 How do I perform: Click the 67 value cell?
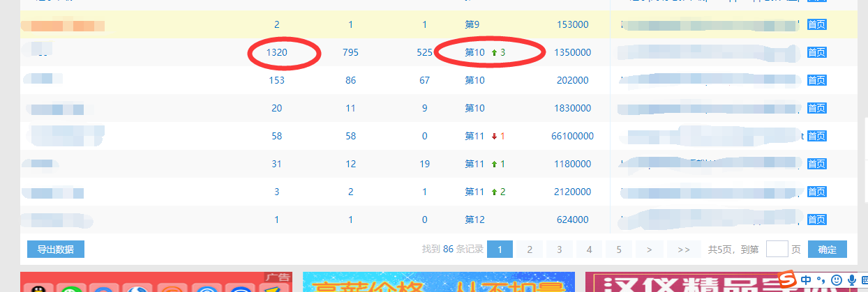pos(424,80)
